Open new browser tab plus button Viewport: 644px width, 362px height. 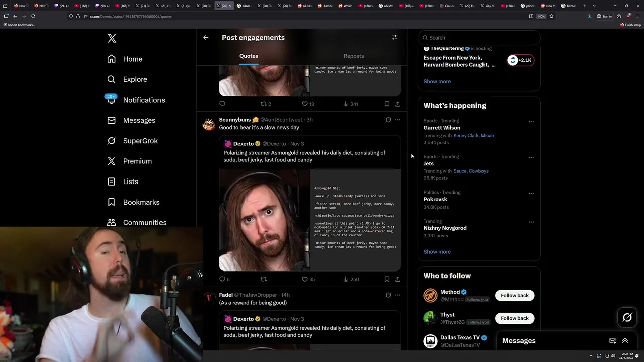pos(584,6)
